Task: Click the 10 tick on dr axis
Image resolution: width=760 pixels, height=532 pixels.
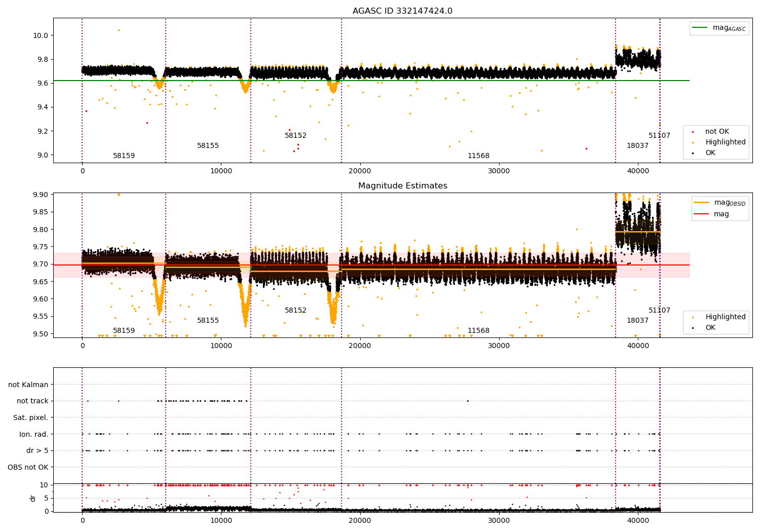Action: point(44,485)
